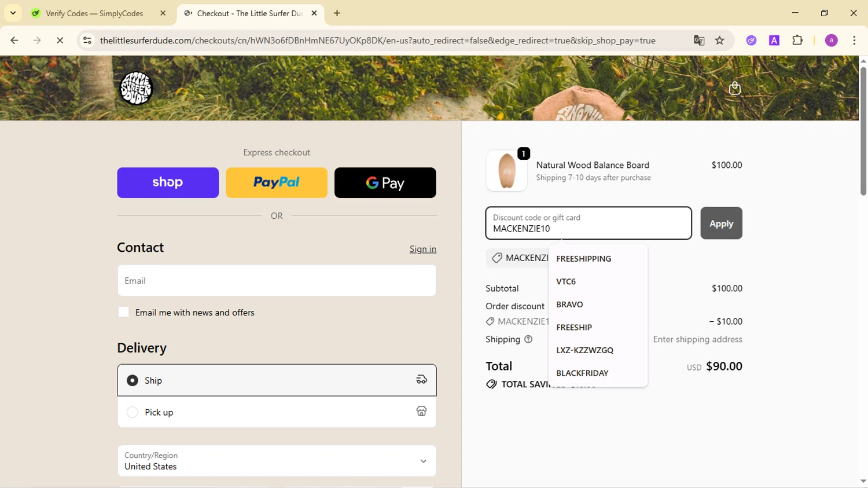868x488 pixels.
Task: Follow the Sign in link
Action: point(423,249)
